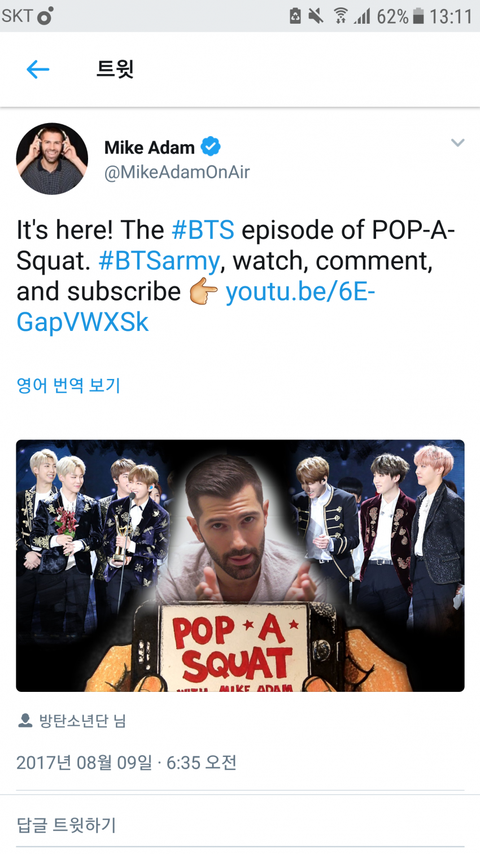The width and height of the screenshot is (480, 854).
Task: Tap the pointing hand emoji in tweet
Action: [x=203, y=293]
